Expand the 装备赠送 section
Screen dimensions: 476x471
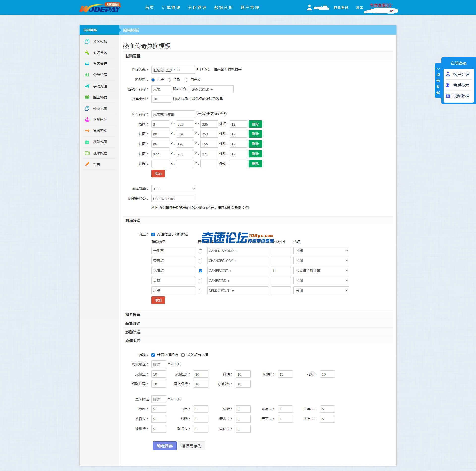click(x=258, y=323)
